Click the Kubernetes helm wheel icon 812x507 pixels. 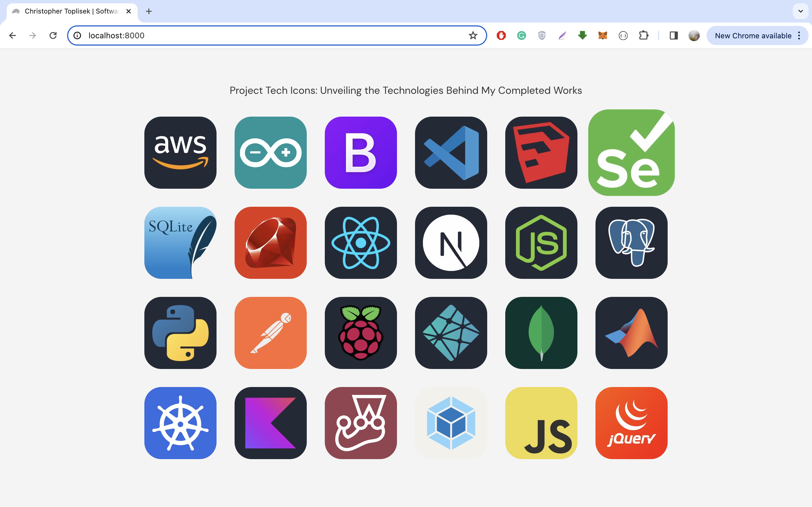point(180,423)
